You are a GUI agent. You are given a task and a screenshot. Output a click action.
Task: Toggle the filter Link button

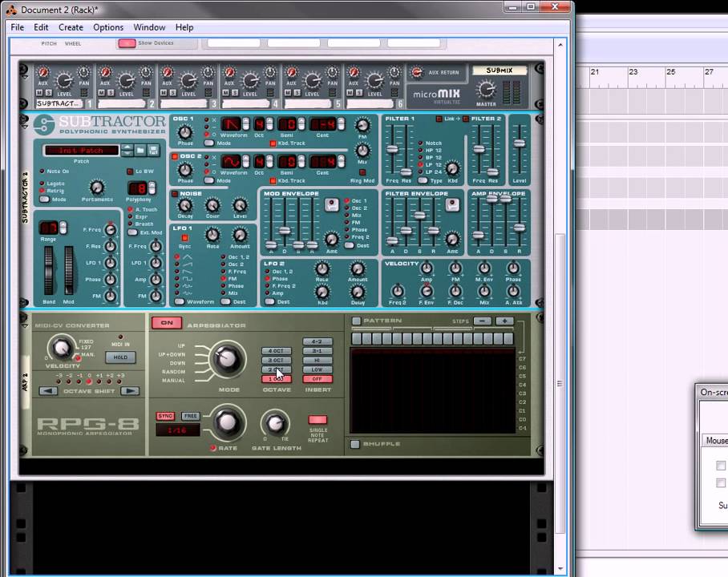click(439, 119)
